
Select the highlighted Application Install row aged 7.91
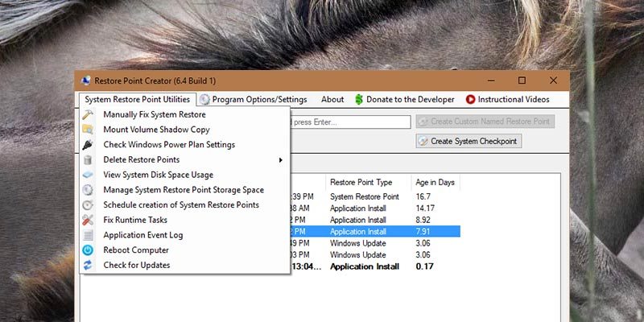(x=374, y=232)
